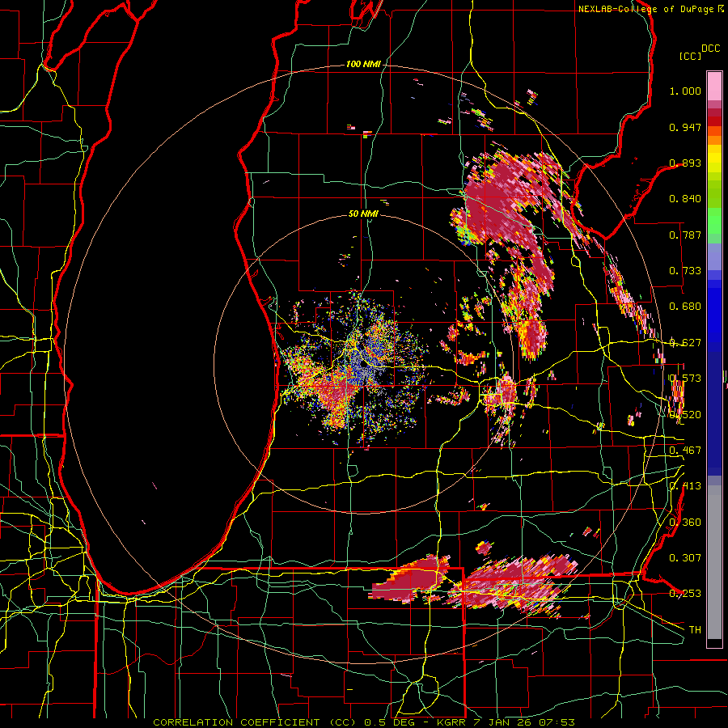Click the KGRR 7 JAN 26 07:53 timestamp

506,722
